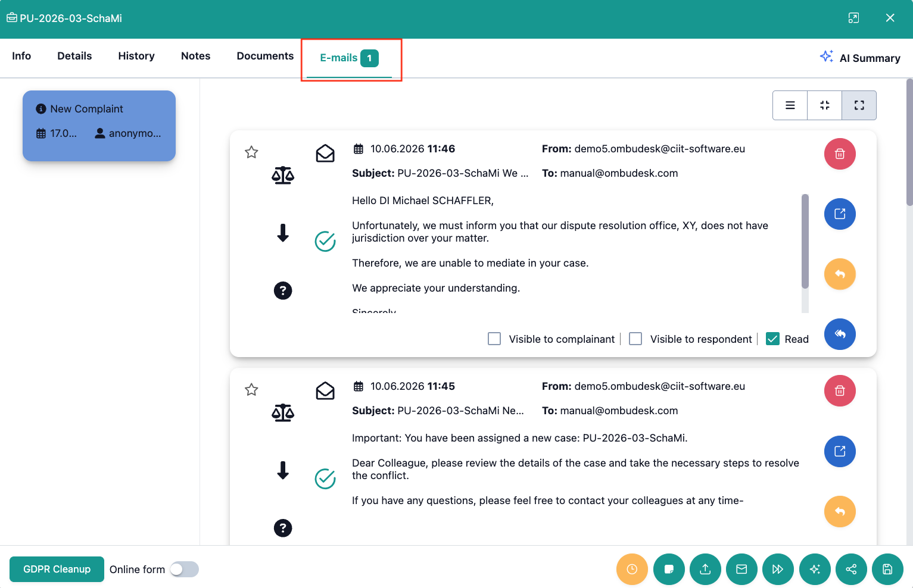This screenshot has width=913, height=588.
Task: Open the History tab
Action: click(136, 56)
